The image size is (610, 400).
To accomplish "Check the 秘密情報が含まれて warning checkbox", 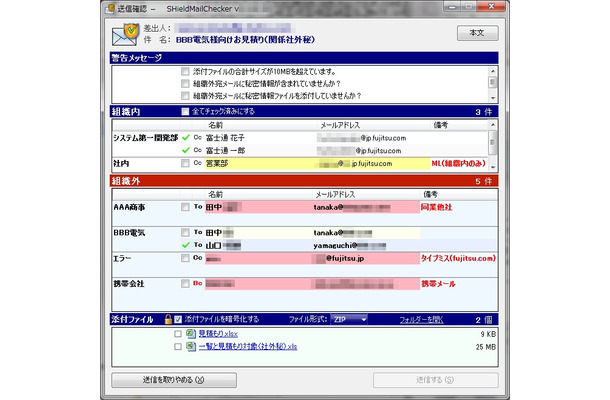I will pyautogui.click(x=185, y=83).
